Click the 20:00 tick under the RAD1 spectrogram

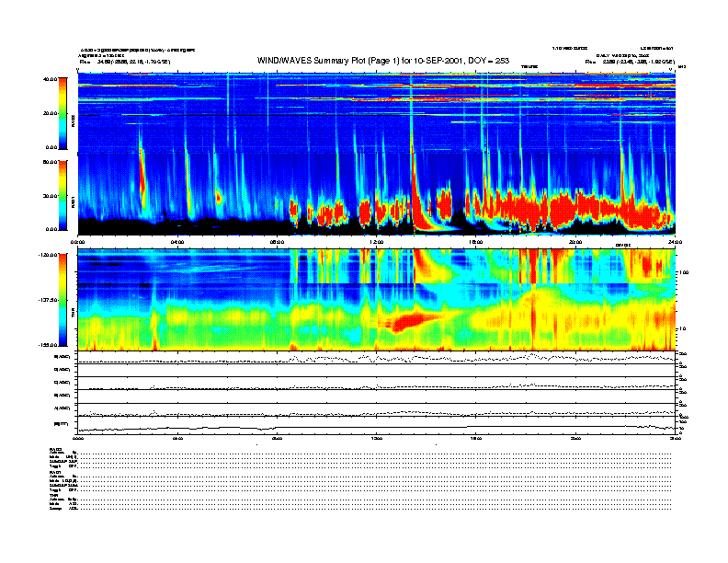pos(575,242)
